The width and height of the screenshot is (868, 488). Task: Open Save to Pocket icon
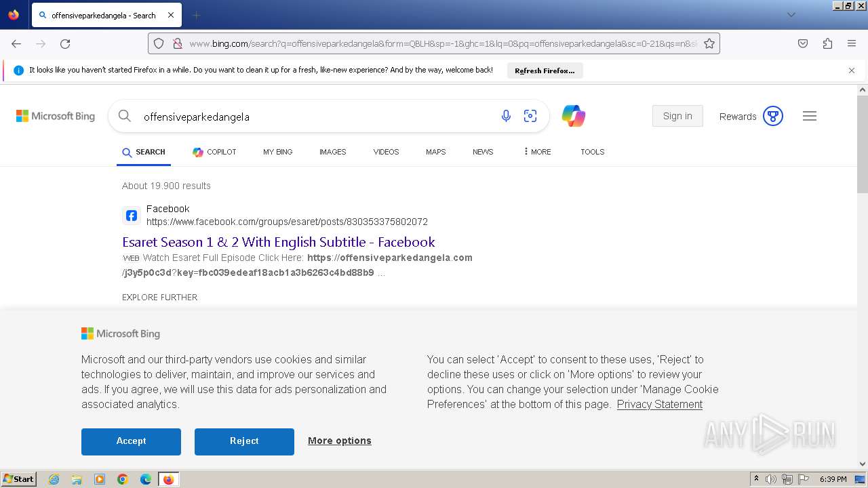[x=803, y=43]
